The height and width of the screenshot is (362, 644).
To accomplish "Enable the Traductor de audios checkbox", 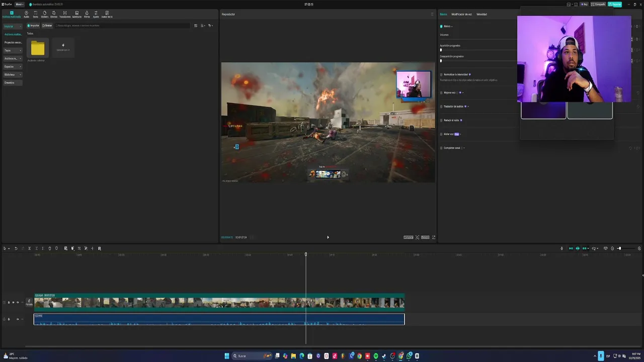I will click(x=441, y=107).
